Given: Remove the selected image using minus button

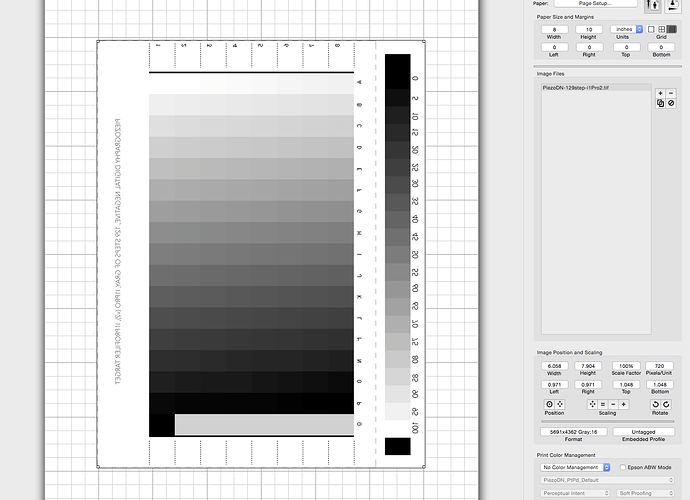Looking at the screenshot, I should [672, 92].
